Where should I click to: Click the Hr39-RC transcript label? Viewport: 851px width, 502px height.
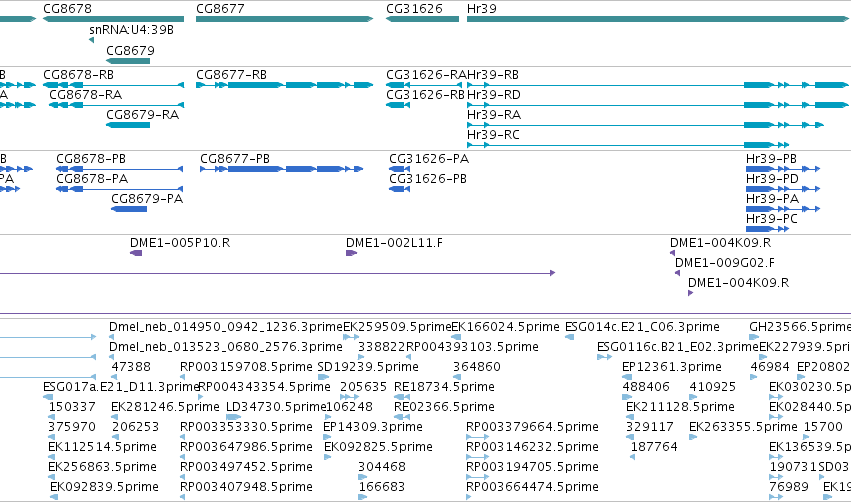[493, 135]
